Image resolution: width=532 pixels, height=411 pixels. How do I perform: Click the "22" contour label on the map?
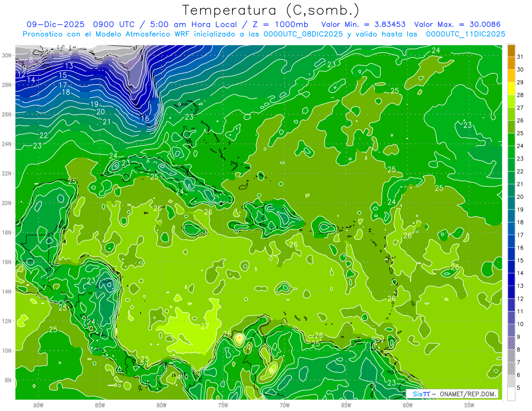(x=43, y=135)
